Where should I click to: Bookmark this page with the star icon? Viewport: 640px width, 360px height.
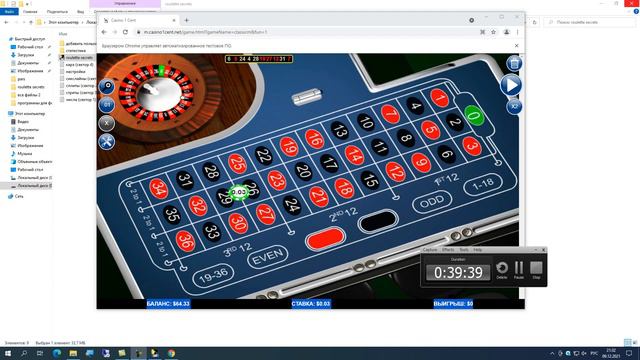coord(493,32)
